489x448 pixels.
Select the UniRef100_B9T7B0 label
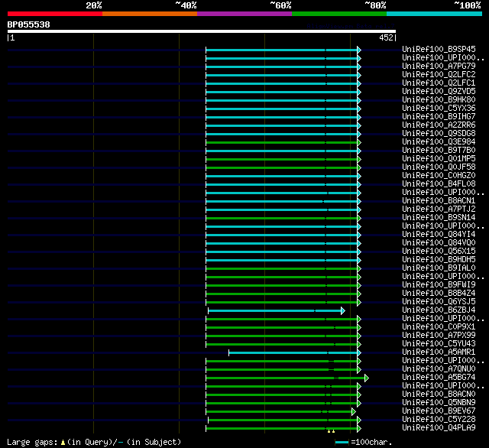439,151
